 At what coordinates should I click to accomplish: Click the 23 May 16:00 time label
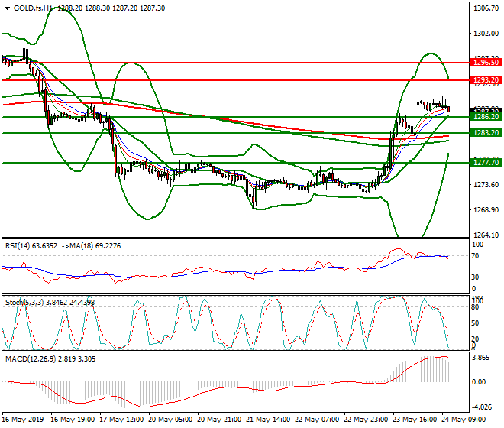coord(415,420)
